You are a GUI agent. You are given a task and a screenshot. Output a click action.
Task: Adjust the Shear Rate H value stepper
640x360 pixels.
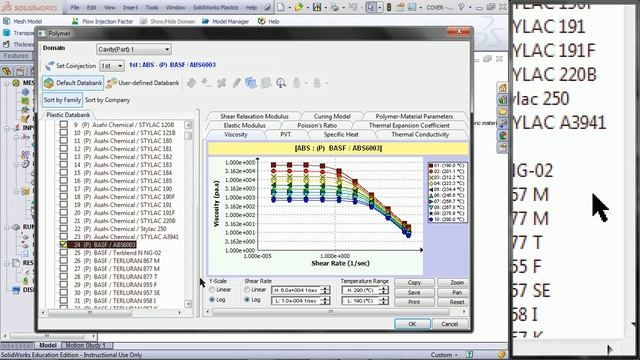(x=325, y=290)
